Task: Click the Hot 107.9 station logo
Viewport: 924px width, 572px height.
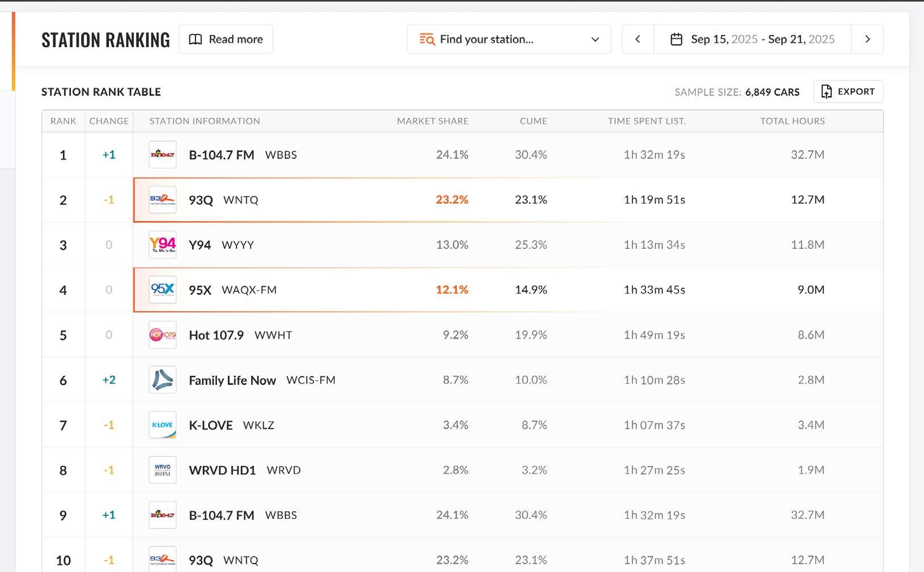Action: [x=162, y=335]
